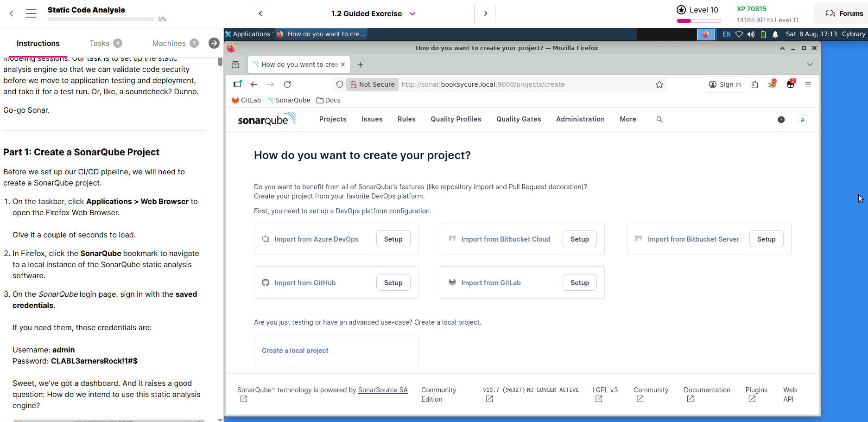Select the Firefox window in the taskbar

tap(321, 34)
